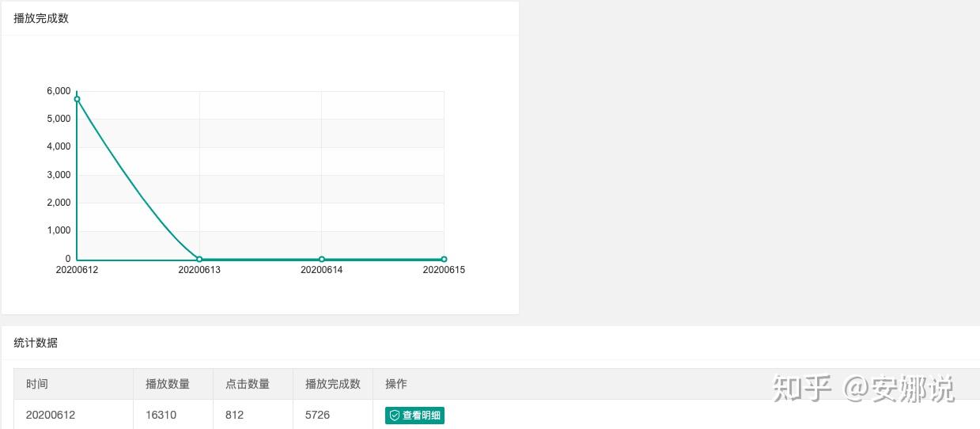Click the 20200613 x-axis label

tap(199, 270)
